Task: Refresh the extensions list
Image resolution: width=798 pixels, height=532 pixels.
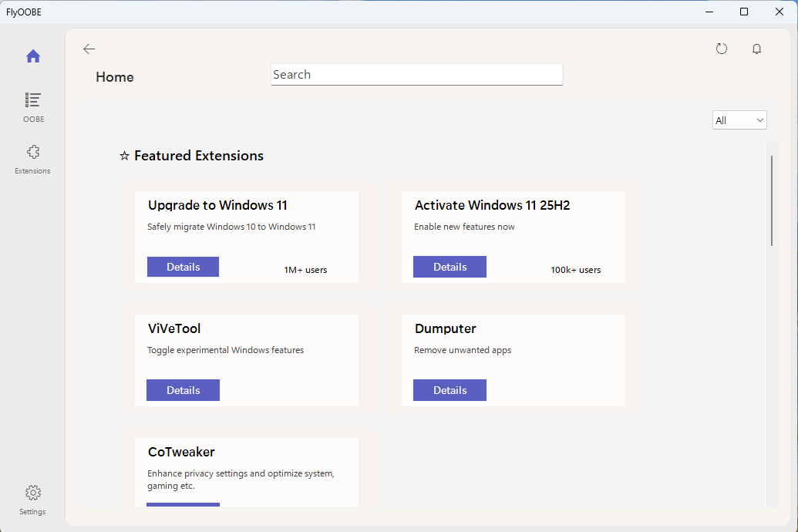Action: tap(721, 48)
